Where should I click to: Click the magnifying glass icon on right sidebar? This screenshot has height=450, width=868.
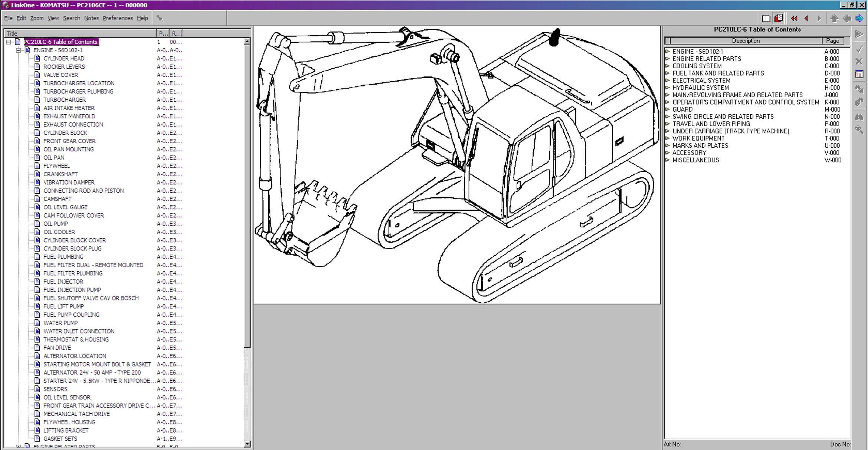859,129
